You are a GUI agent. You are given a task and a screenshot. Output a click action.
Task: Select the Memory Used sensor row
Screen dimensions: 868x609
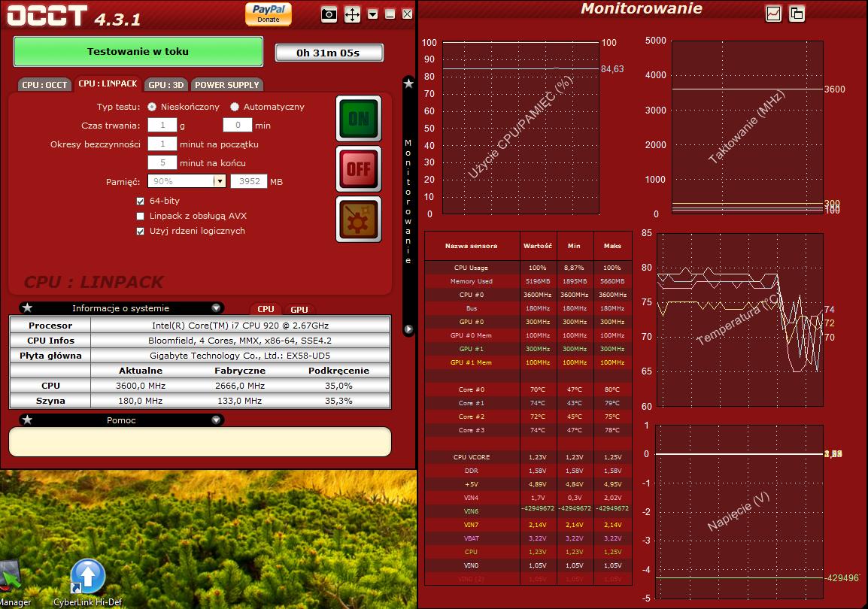(x=528, y=281)
